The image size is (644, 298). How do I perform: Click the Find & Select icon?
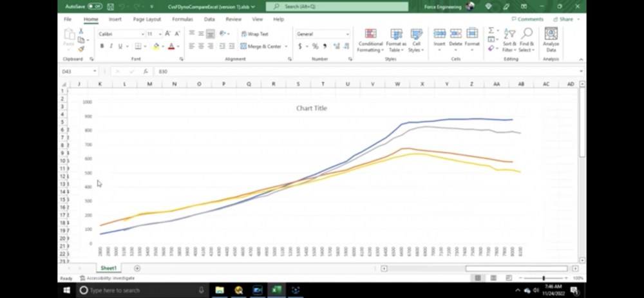pos(526,40)
